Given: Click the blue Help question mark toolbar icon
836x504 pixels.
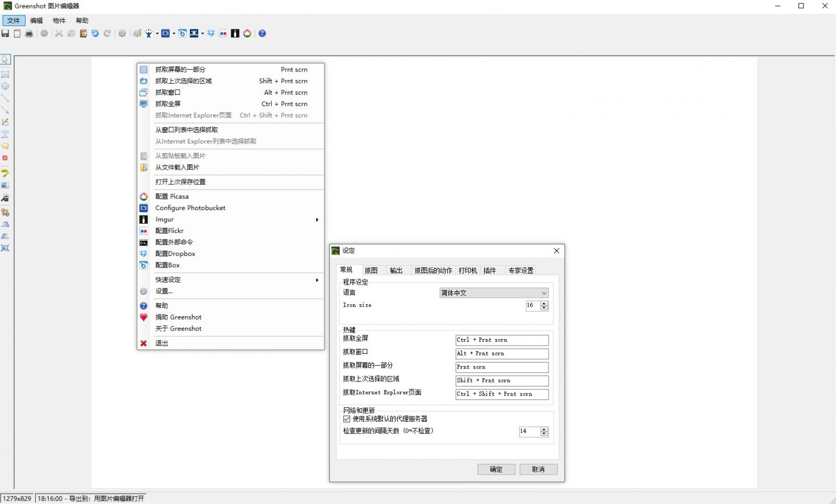Looking at the screenshot, I should click(262, 34).
